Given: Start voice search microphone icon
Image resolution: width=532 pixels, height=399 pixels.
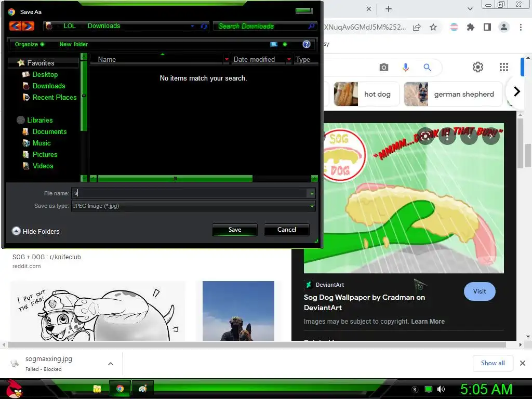Looking at the screenshot, I should [x=405, y=67].
